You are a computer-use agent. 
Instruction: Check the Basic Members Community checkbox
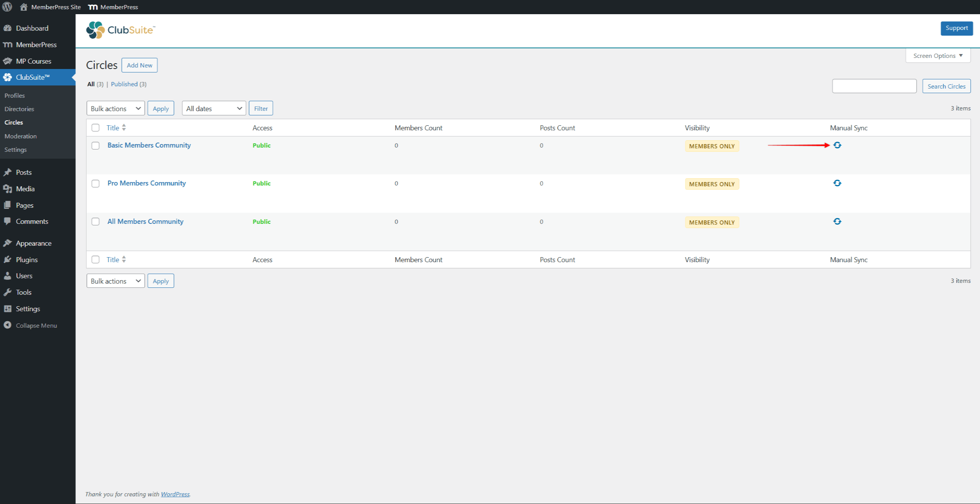click(95, 146)
